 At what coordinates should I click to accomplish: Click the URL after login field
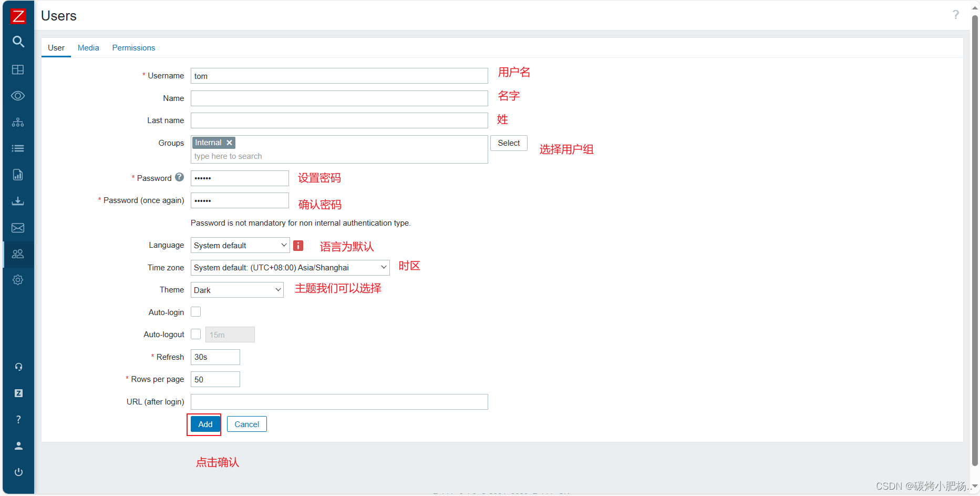point(339,402)
